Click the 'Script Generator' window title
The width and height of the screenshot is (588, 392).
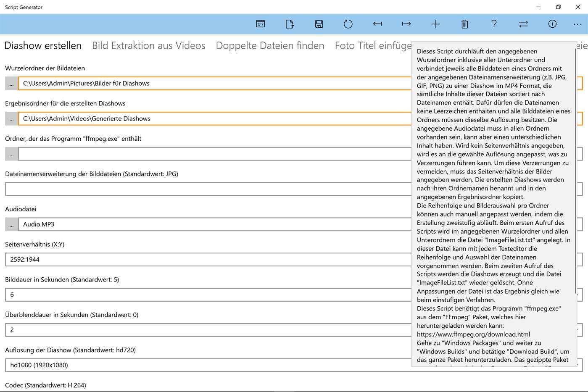[24, 7]
